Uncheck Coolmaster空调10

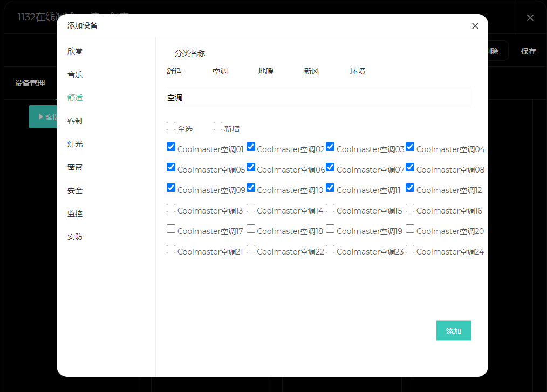point(251,188)
